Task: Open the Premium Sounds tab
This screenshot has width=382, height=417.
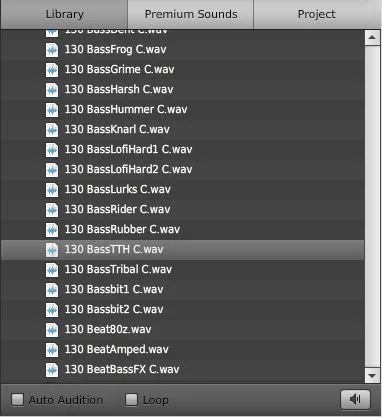Action: [191, 14]
